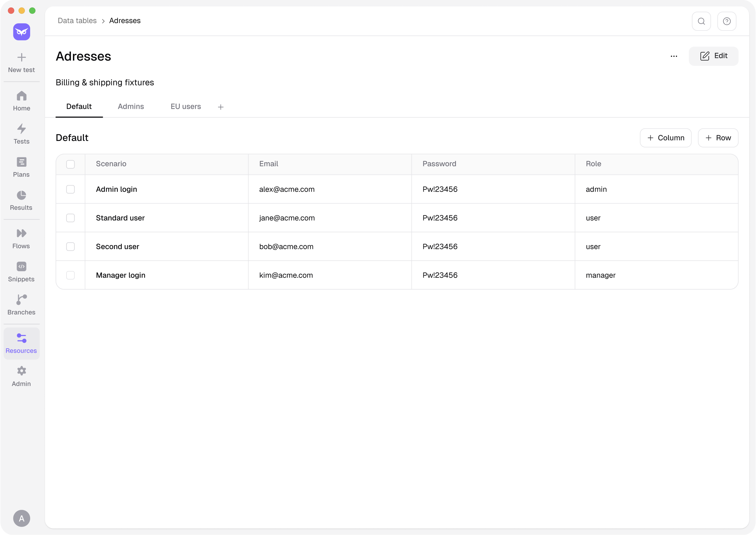Click the Adresses breadcrumb item
756x535 pixels.
125,21
